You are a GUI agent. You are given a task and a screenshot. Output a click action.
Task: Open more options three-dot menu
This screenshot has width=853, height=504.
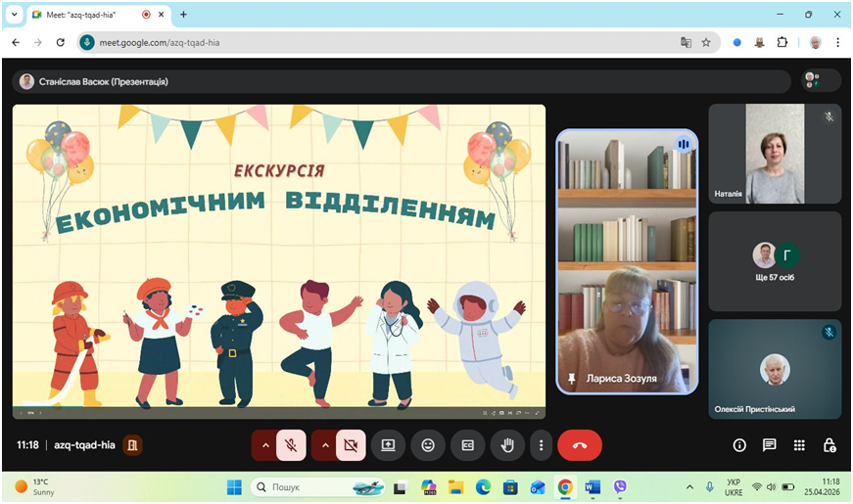pos(541,445)
